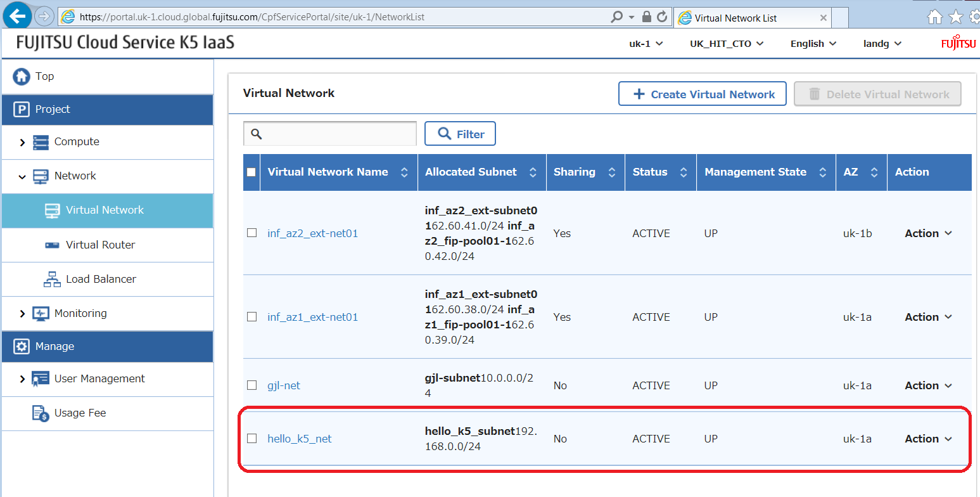
Task: Toggle the select-all checkbox in table header
Action: click(x=251, y=172)
